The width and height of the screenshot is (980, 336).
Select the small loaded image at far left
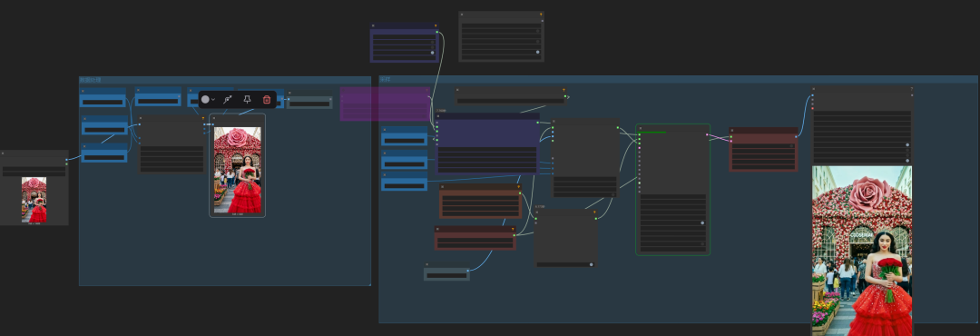click(x=34, y=200)
